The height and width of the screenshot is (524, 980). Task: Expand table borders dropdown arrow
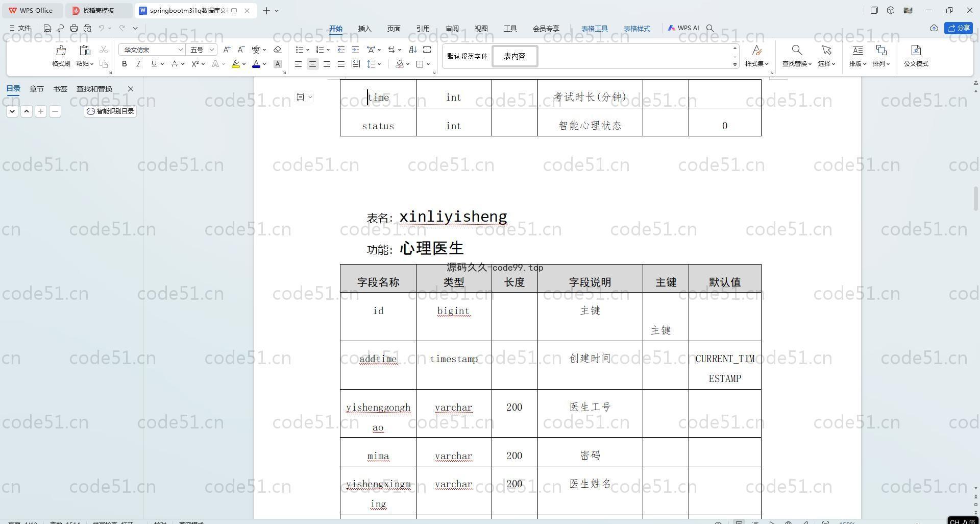coord(428,64)
